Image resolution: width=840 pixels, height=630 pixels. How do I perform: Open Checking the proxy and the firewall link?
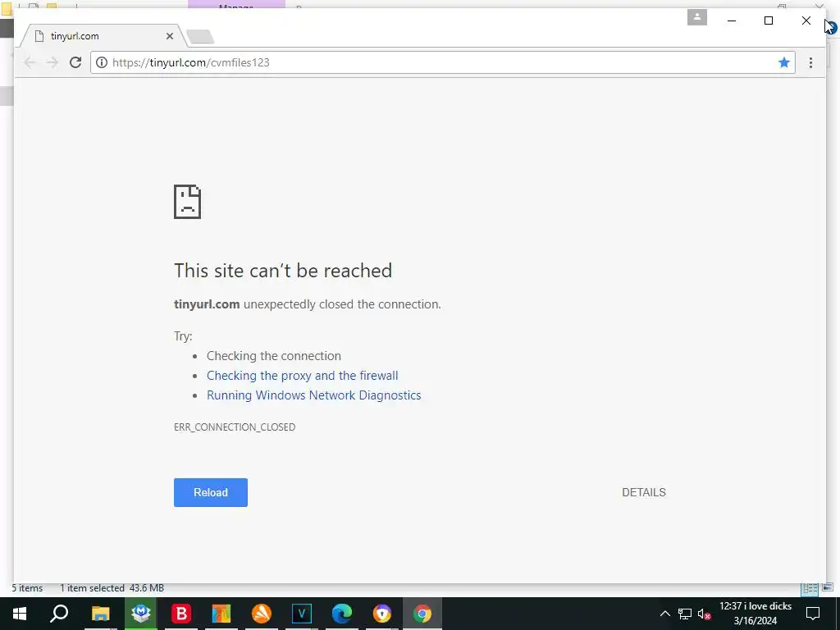(x=302, y=376)
